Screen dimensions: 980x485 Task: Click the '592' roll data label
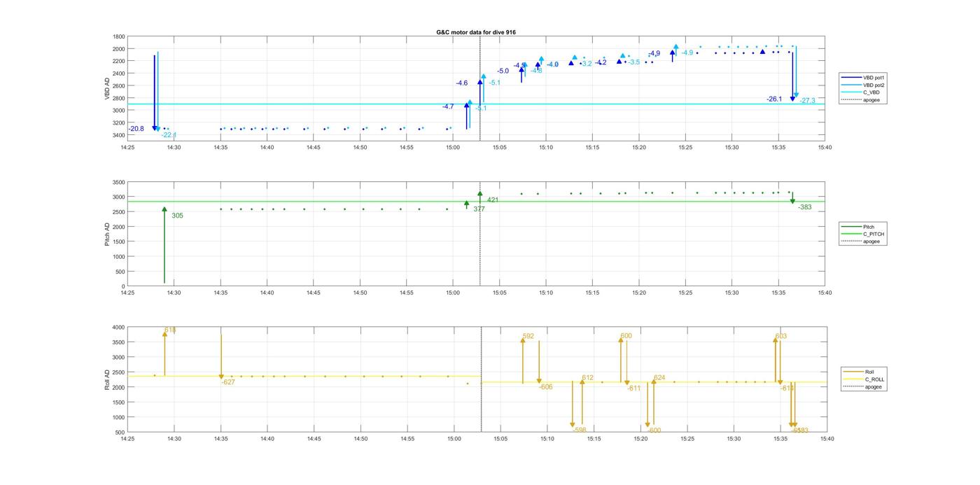[x=528, y=337]
